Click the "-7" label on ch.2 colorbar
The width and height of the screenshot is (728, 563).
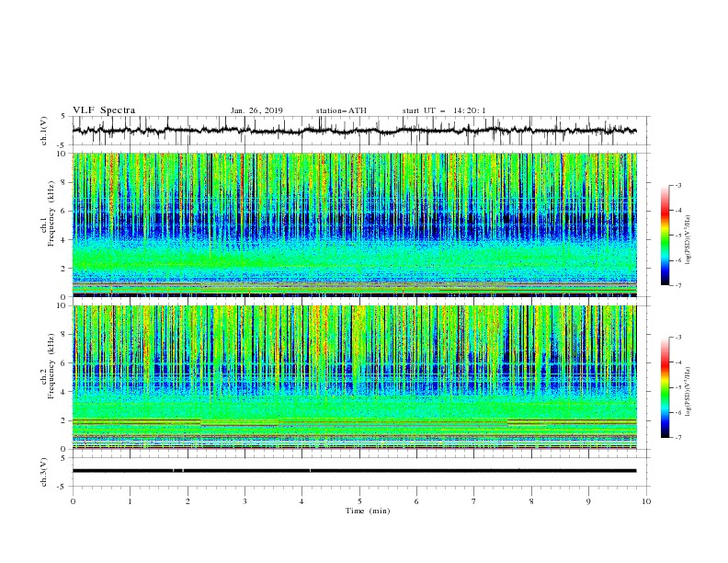click(678, 438)
